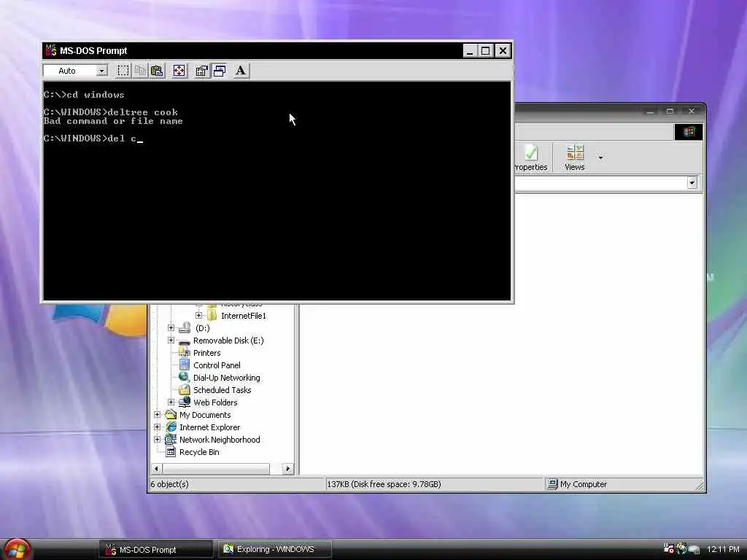Expand the Web Folders node

tap(171, 402)
